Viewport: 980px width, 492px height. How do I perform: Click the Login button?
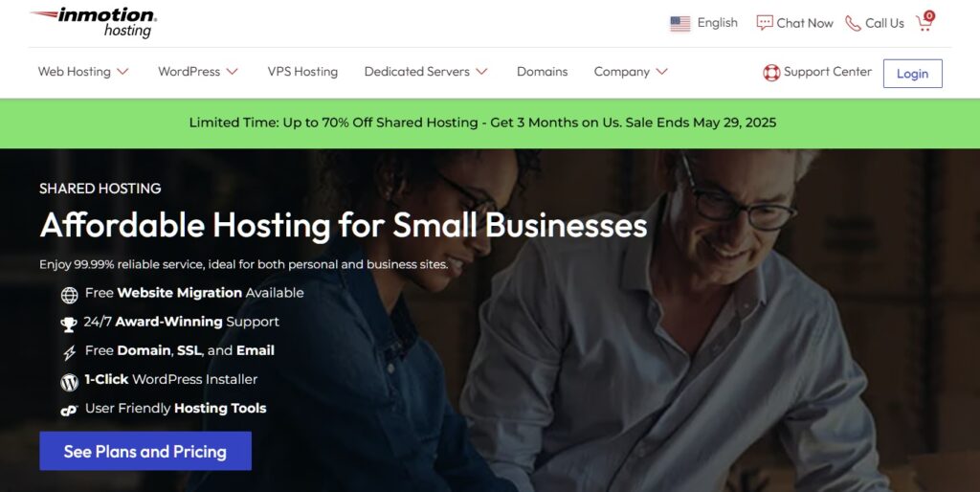tap(912, 74)
